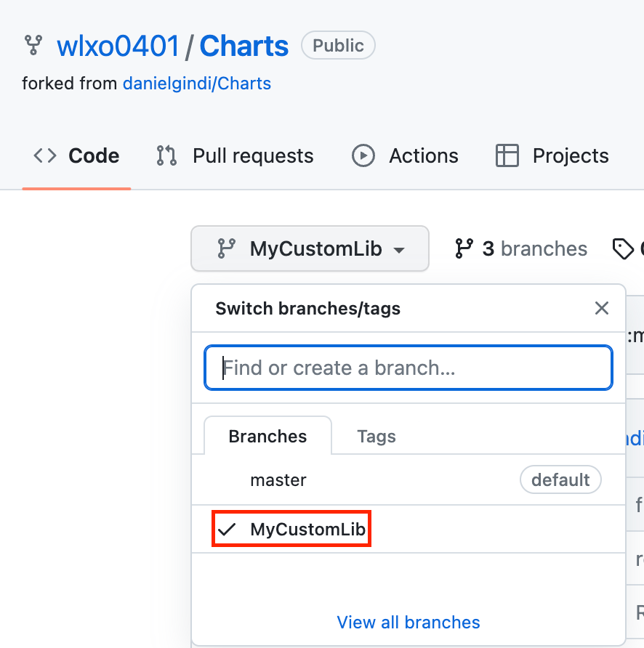
Task: Click the Code tab angle-brackets icon
Action: pyautogui.click(x=45, y=155)
